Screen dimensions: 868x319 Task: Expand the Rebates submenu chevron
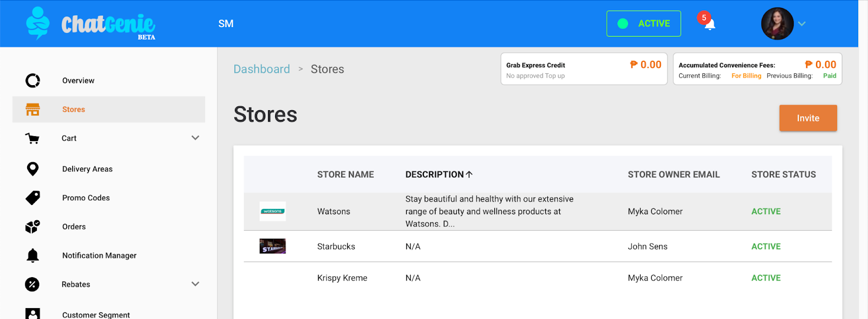[195, 284]
